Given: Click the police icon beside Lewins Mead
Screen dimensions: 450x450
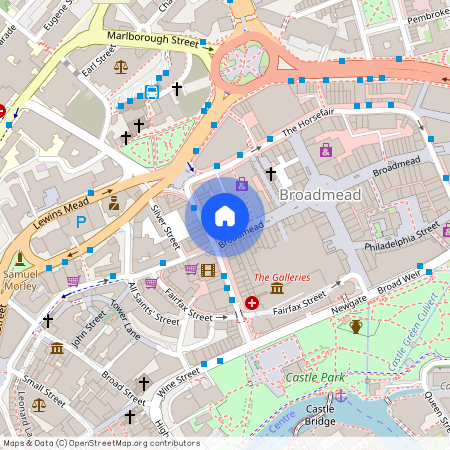Looking at the screenshot, I should [x=114, y=203].
